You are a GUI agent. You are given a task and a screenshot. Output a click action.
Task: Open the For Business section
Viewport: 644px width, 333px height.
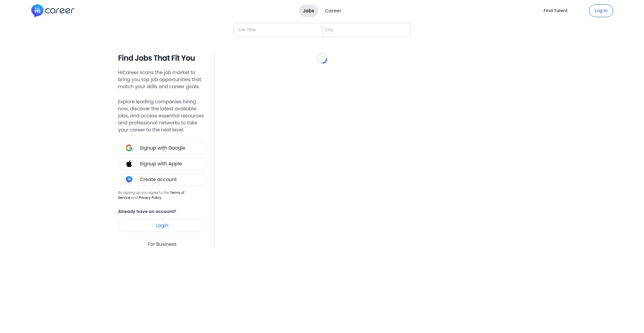[162, 244]
